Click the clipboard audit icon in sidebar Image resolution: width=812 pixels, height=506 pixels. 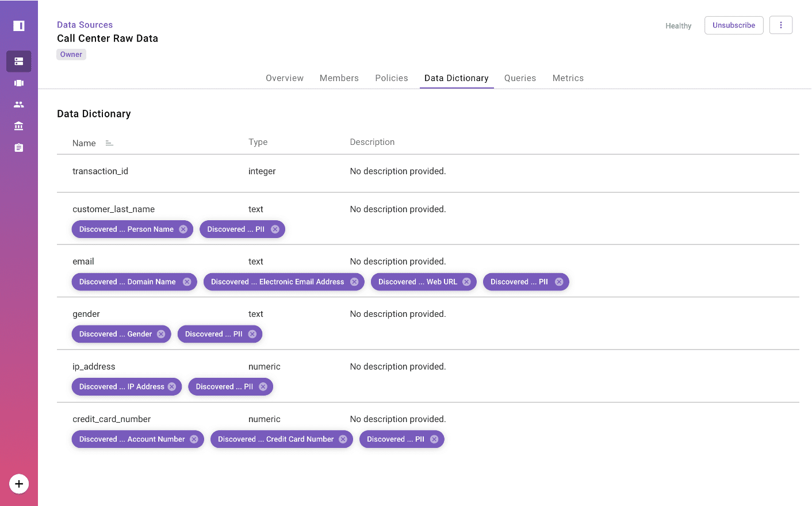(19, 148)
